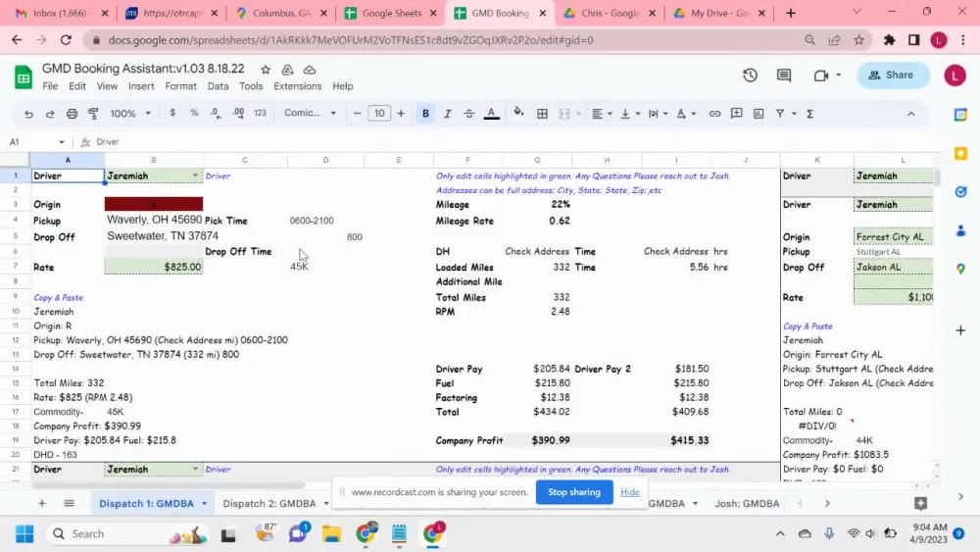980x552 pixels.
Task: Open the horizontal align dropdown
Action: [x=602, y=114]
